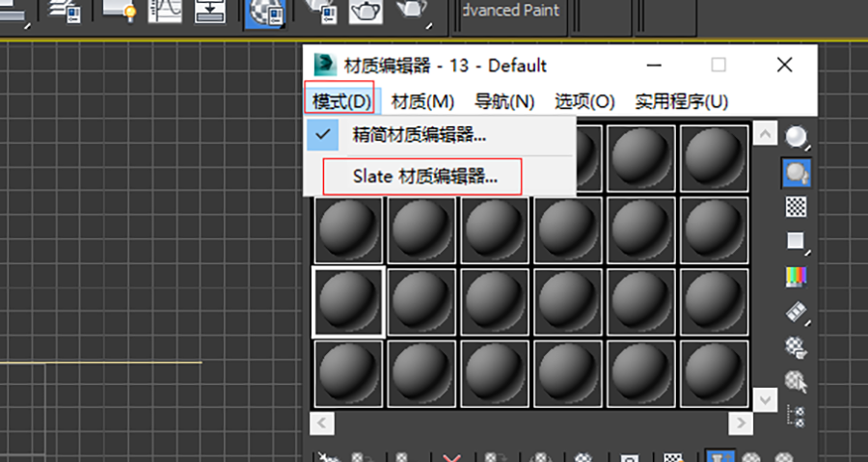Minimize the 材质编辑器 window
The image size is (868, 462).
pos(654,66)
